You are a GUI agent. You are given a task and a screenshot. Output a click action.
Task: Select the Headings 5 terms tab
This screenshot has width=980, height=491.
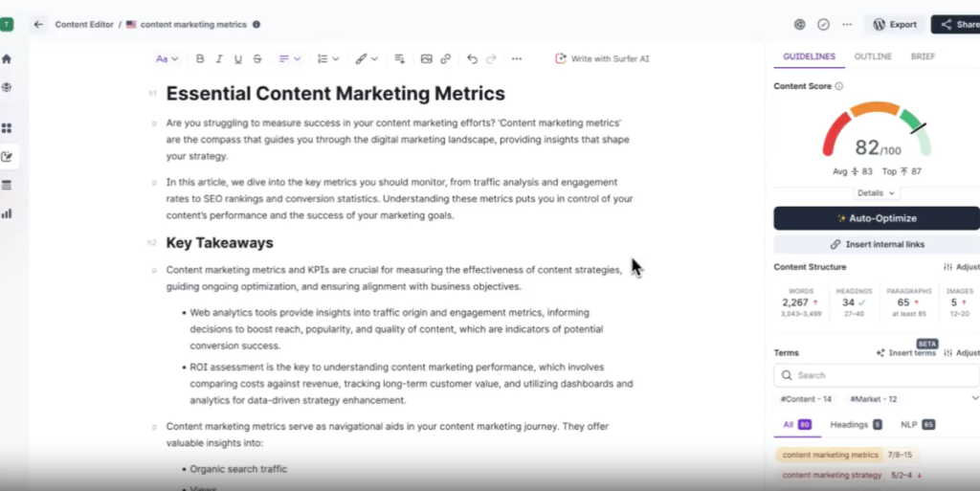[856, 425]
